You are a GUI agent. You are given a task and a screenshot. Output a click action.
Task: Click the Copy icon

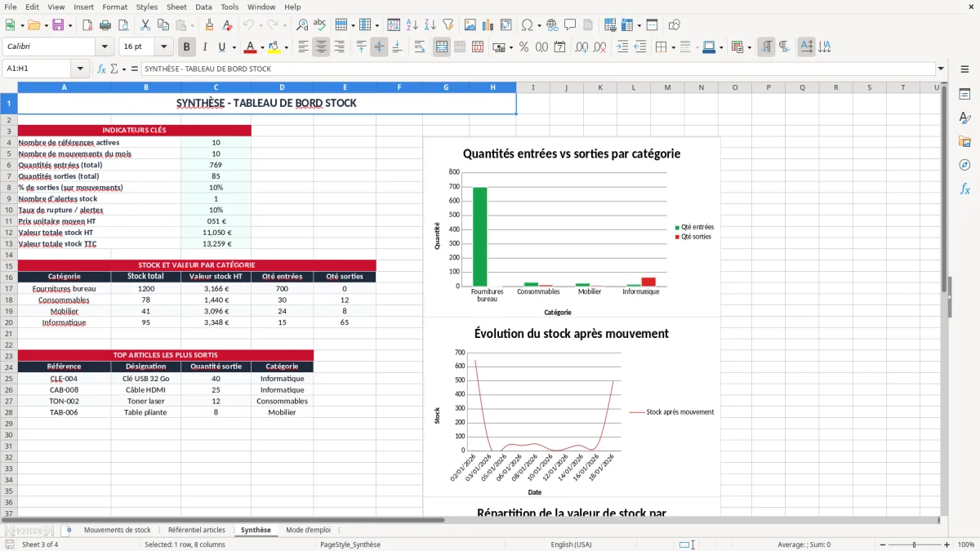click(x=162, y=25)
